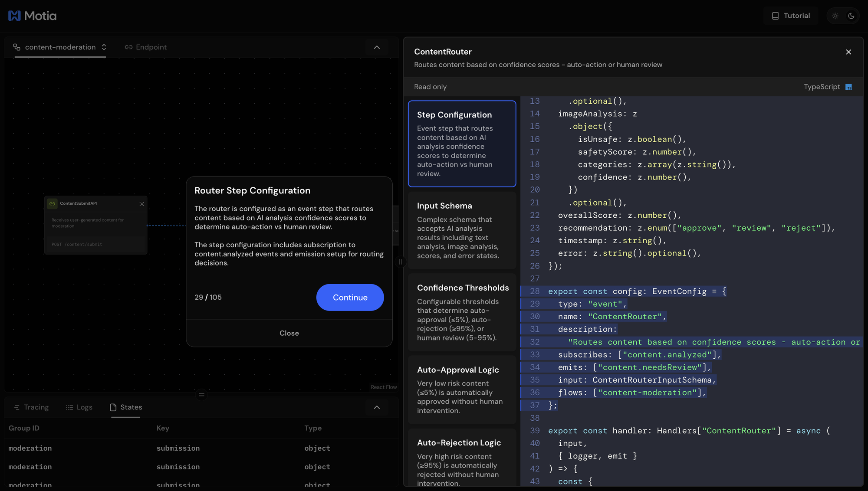Click the Motia logo icon
The height and width of the screenshot is (491, 868).
click(14, 16)
